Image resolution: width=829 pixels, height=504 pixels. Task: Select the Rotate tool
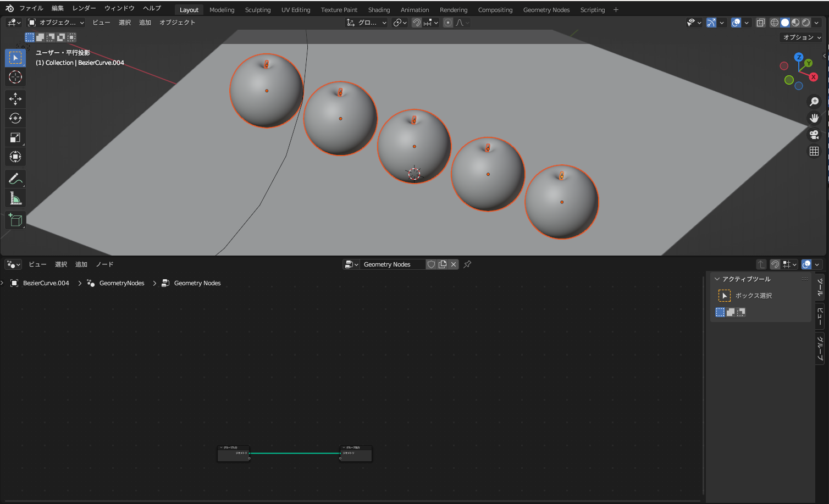(x=15, y=118)
